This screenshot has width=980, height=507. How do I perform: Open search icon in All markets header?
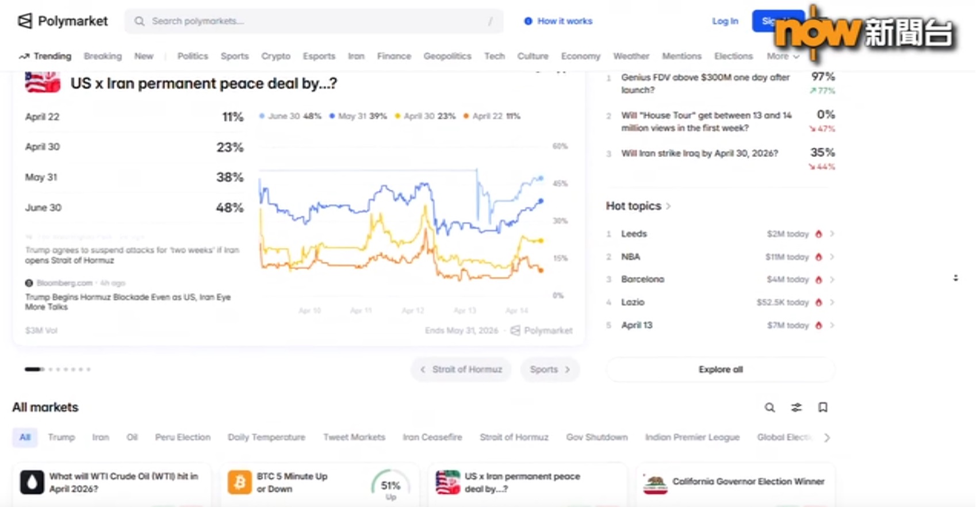point(770,408)
